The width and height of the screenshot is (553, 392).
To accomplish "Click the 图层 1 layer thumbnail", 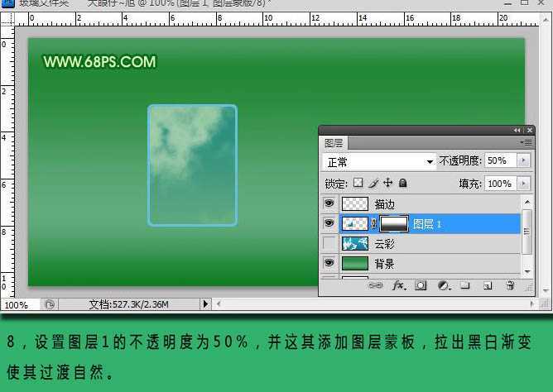I will (x=355, y=223).
